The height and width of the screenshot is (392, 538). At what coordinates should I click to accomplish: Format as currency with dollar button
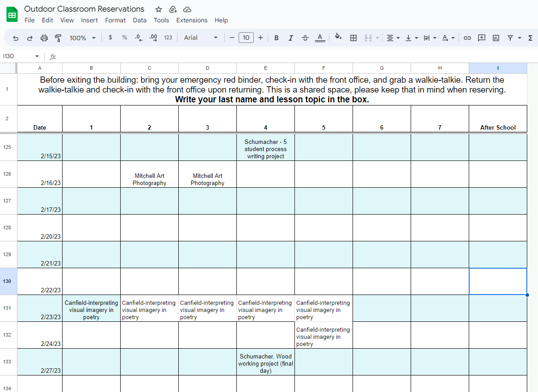pos(110,38)
